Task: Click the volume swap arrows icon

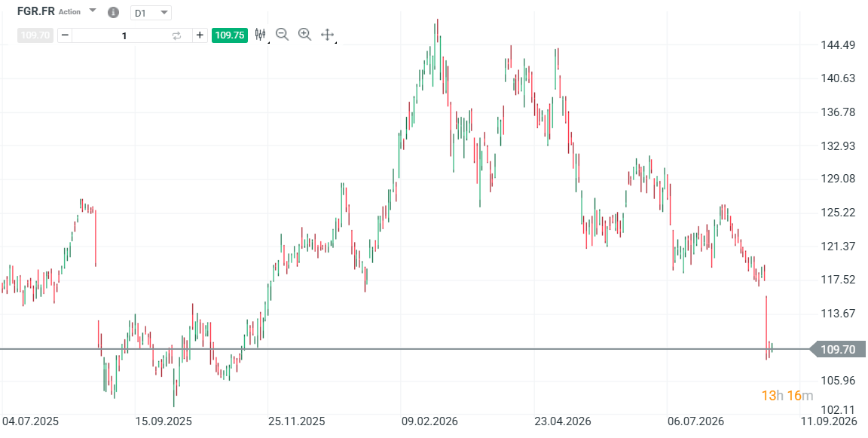Action: coord(176,35)
